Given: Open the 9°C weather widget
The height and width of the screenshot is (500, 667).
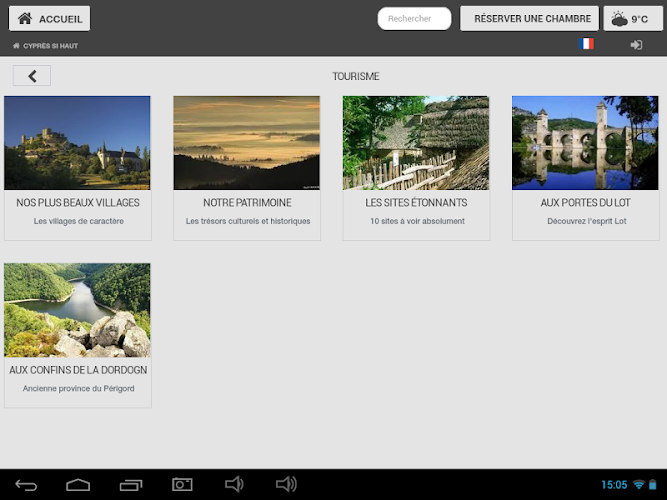Looking at the screenshot, I should pos(633,19).
